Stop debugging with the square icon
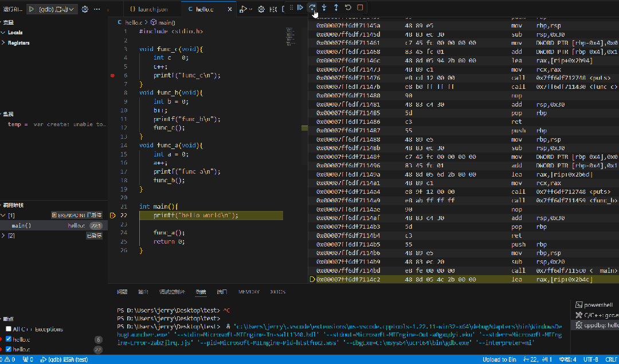This screenshot has width=619, height=364. pyautogui.click(x=359, y=7)
